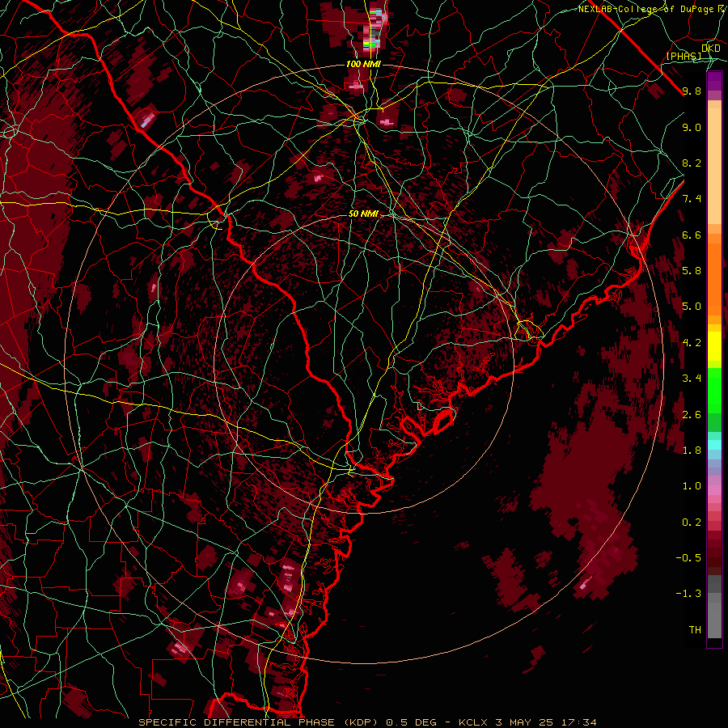Click the -0.5 scale value
Image resolution: width=728 pixels, height=728 pixels.
click(688, 558)
